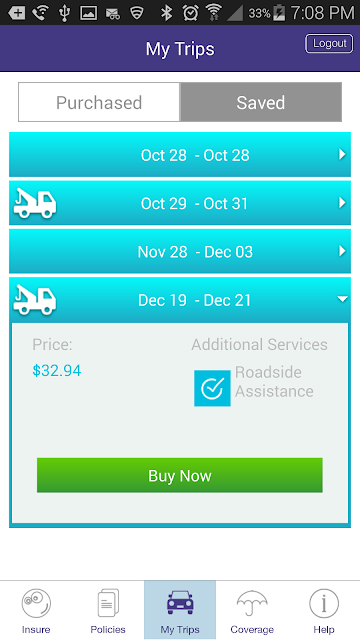Expand the Oct 29 - Oct 31 trip arrow
Viewport: 360px width, 640px height.
click(x=342, y=203)
